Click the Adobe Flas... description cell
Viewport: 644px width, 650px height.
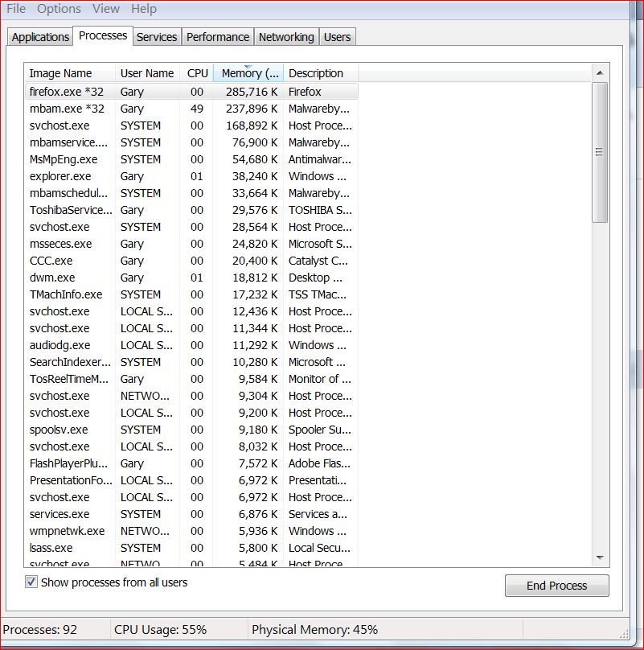pyautogui.click(x=319, y=463)
